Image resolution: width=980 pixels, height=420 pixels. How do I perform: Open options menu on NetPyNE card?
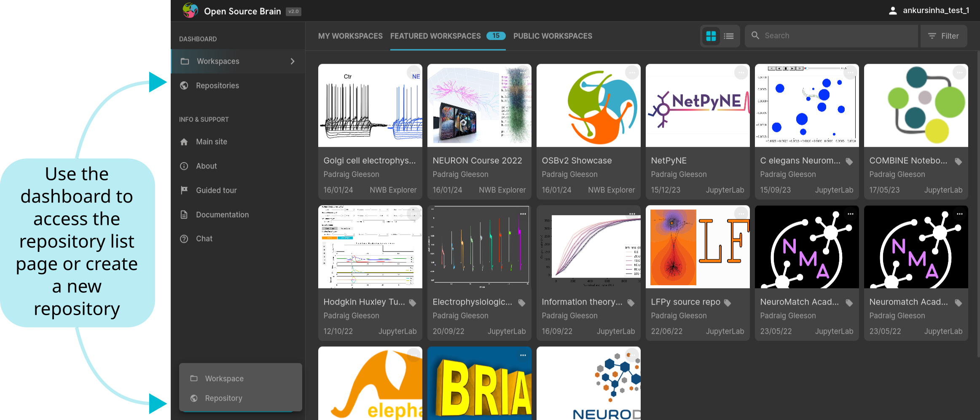[x=741, y=73]
